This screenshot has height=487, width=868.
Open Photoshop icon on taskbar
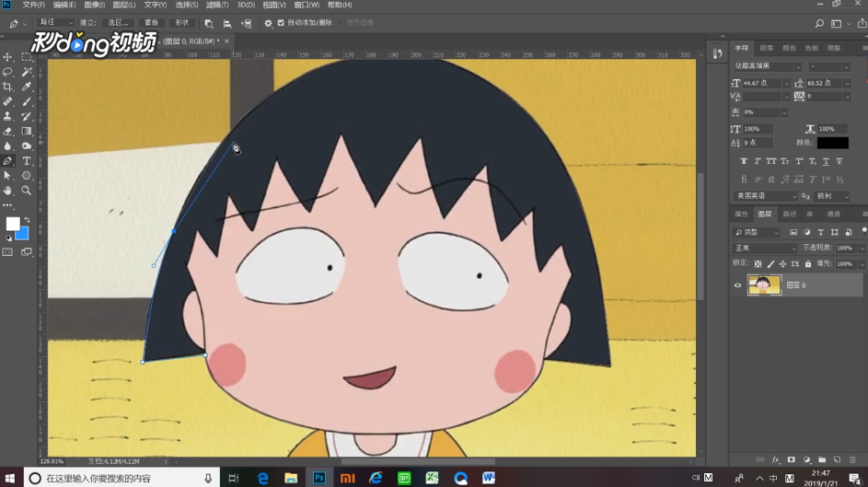pos(319,478)
